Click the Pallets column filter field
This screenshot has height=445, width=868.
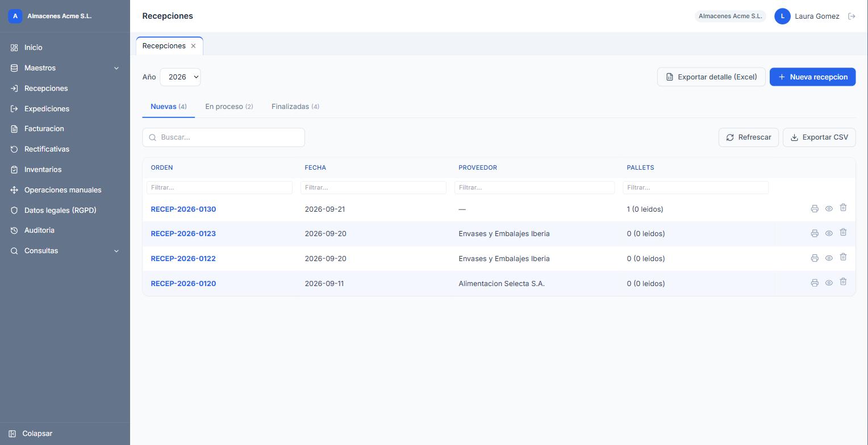pos(695,187)
